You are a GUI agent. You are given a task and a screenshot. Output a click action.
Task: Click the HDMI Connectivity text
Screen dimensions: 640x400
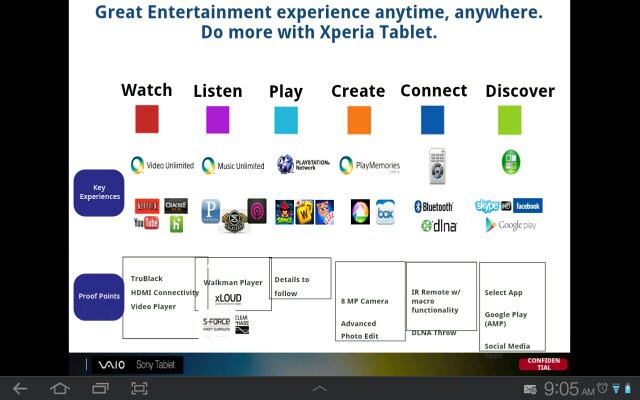[164, 293]
